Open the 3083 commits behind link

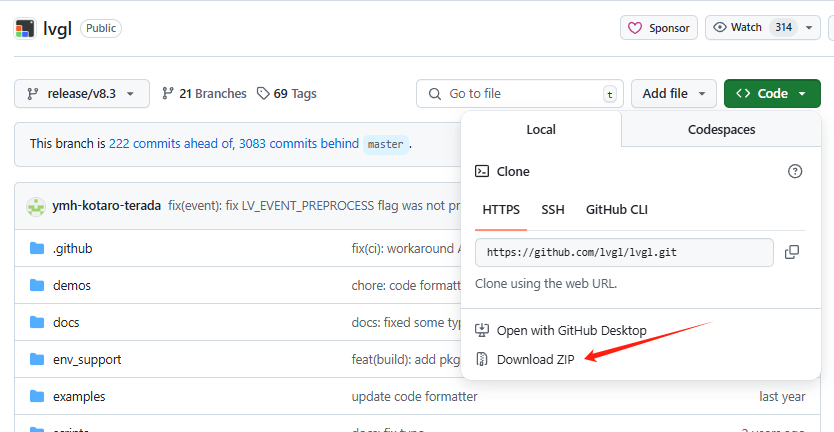pyautogui.click(x=298, y=144)
